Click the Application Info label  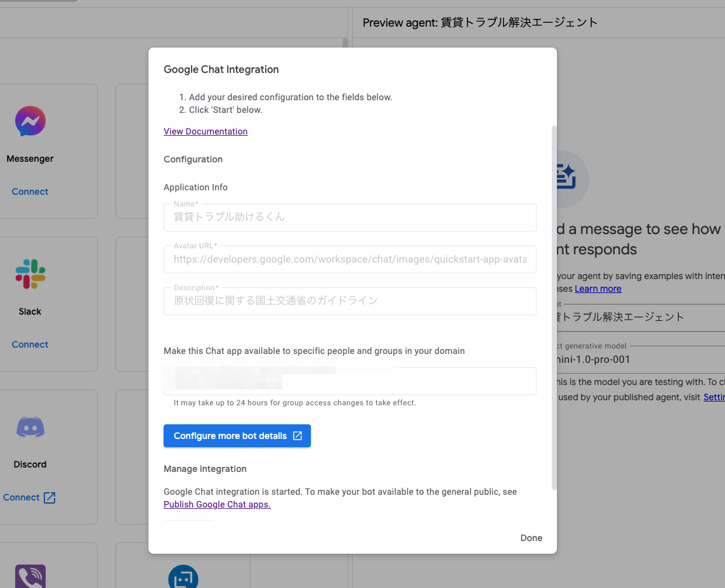tap(195, 187)
